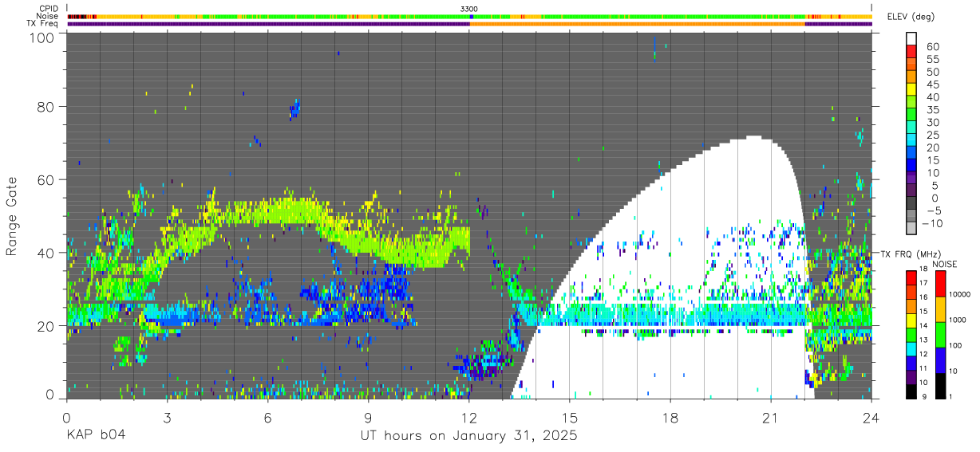Click the CPID label at top left
Image resolution: width=980 pixels, height=452 pixels.
[49, 9]
